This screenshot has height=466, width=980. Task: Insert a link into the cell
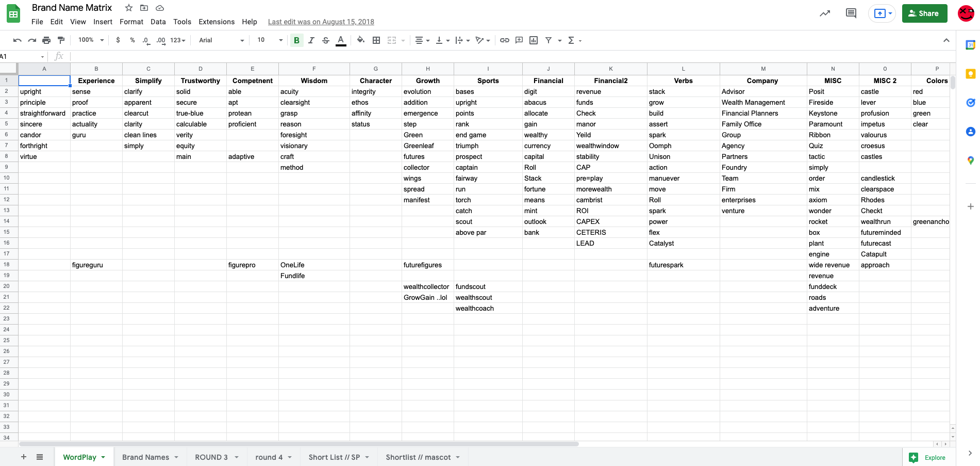pyautogui.click(x=505, y=40)
